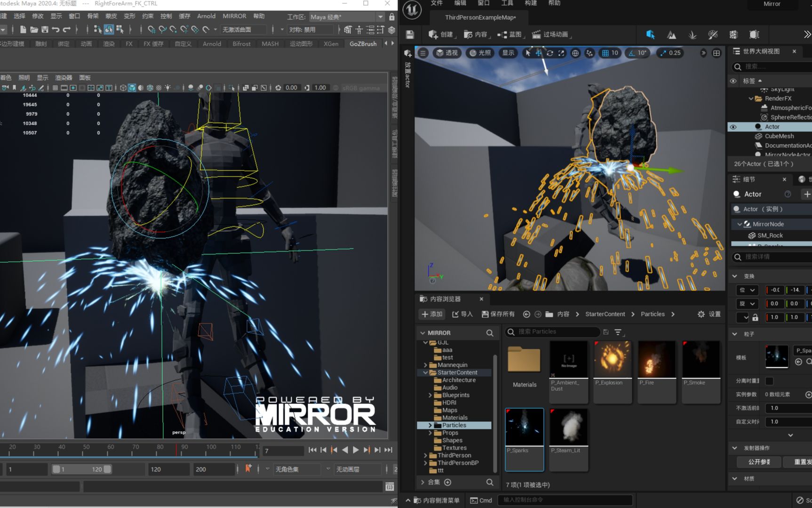Open Maya workspace dropdown Maya 经典
The height and width of the screenshot is (508, 812).
(347, 17)
